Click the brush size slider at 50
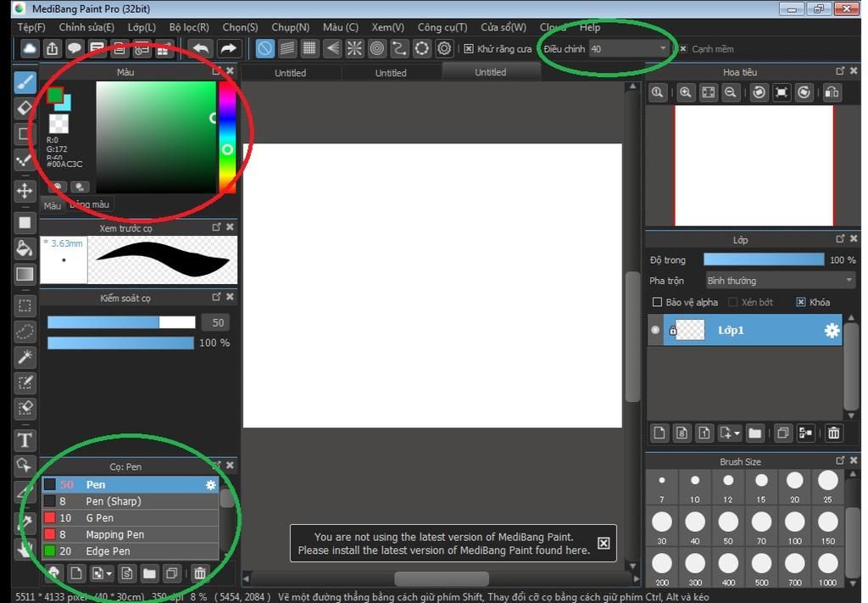Image resolution: width=868 pixels, height=603 pixels. [121, 322]
